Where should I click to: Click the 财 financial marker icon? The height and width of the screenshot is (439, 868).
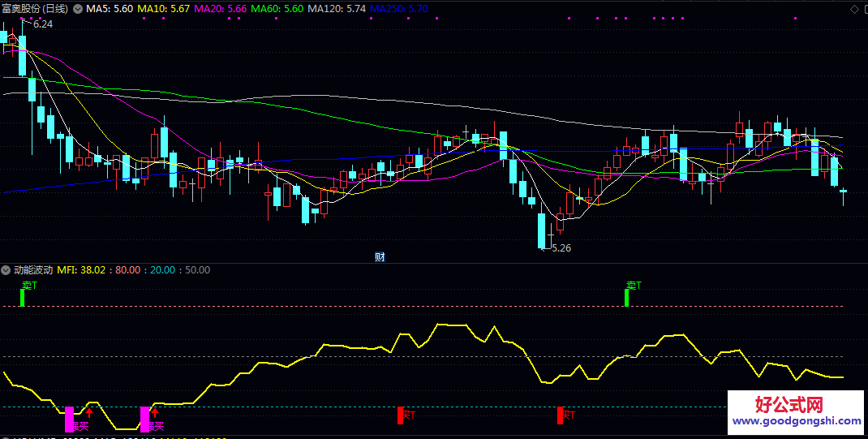point(380,257)
